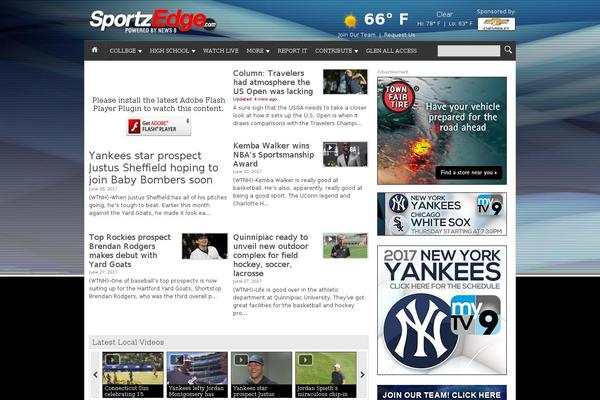600x400 pixels.
Task: Expand the High School dropdown menu
Action: (x=173, y=51)
